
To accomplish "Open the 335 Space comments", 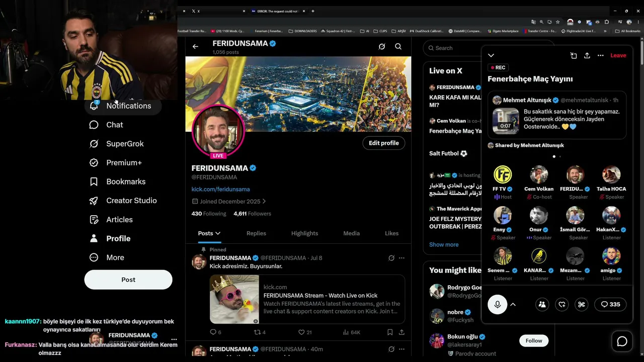I will [x=610, y=304].
